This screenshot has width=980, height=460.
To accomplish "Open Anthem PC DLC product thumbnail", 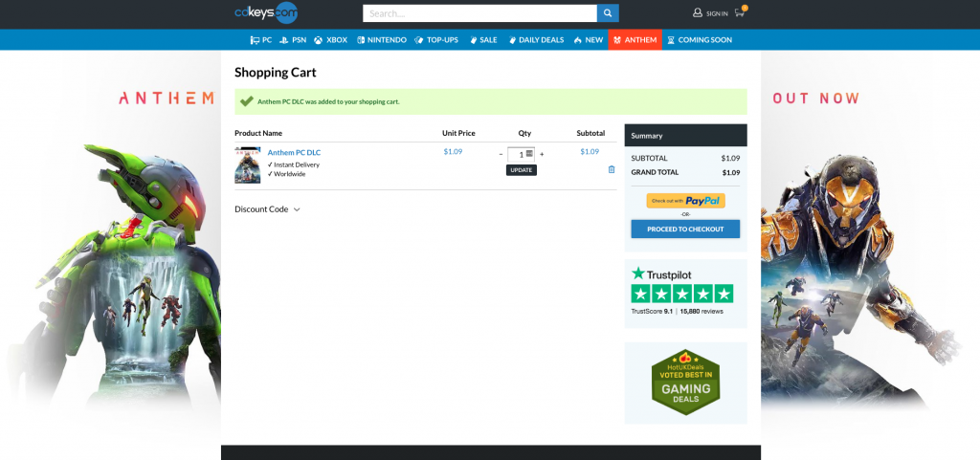I will tap(248, 164).
